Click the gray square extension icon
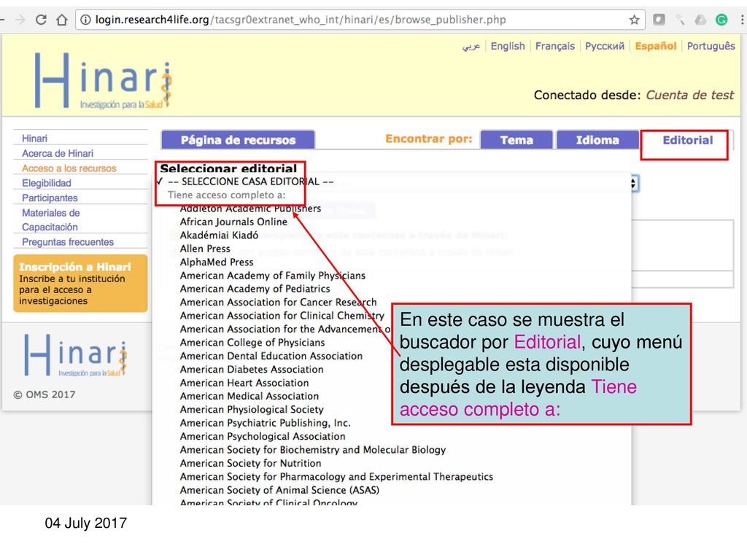The width and height of the screenshot is (747, 560). click(x=659, y=20)
